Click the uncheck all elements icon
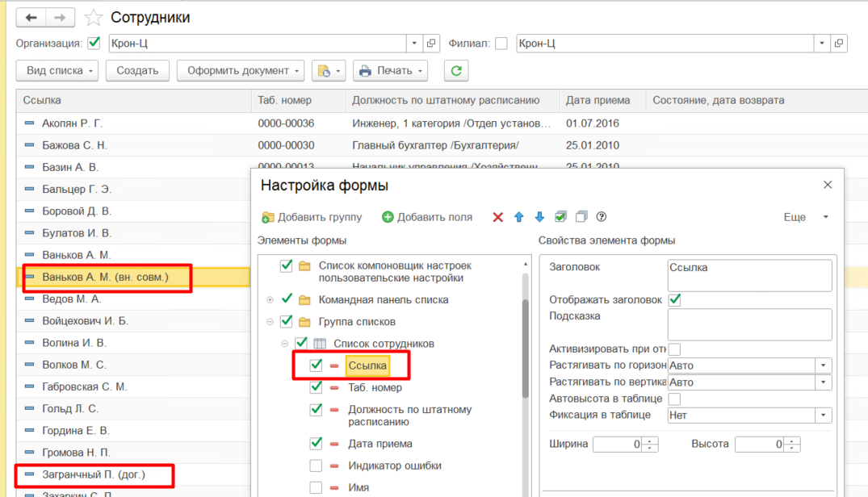The image size is (868, 497). coord(581,217)
